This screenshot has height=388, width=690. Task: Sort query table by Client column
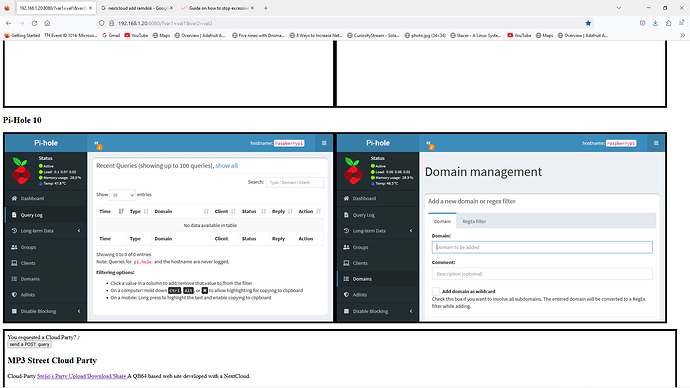pyautogui.click(x=225, y=212)
